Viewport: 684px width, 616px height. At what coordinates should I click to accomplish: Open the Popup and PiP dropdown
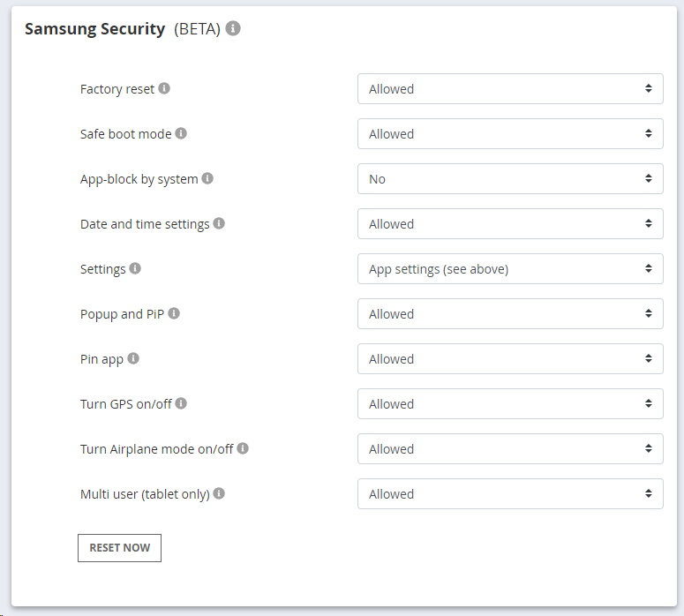(510, 313)
